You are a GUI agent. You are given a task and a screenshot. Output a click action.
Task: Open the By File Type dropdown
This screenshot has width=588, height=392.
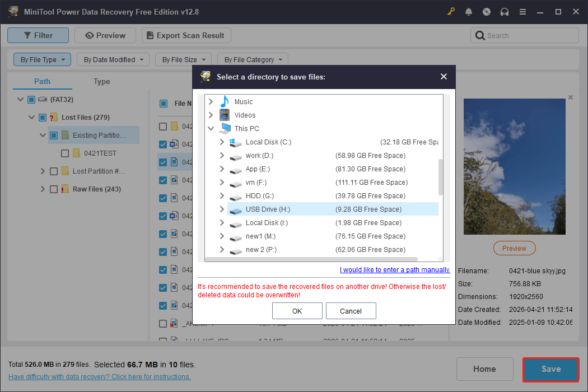pos(43,59)
